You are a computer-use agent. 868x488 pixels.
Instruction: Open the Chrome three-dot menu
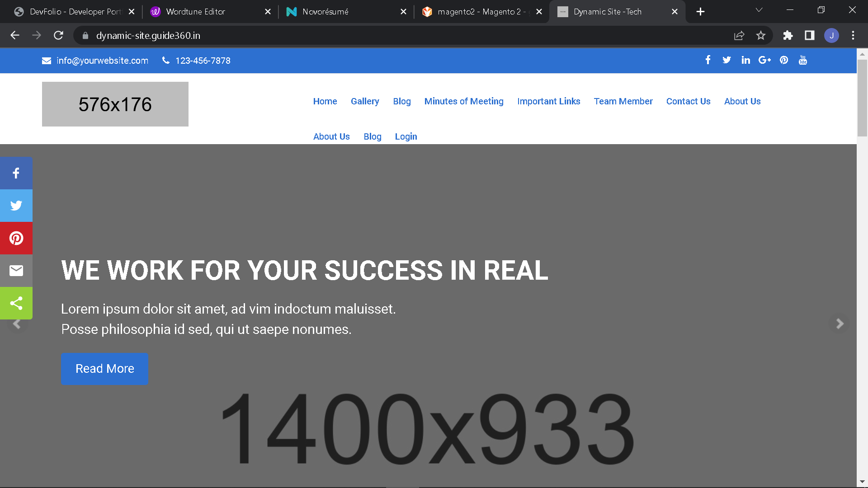pos(853,35)
